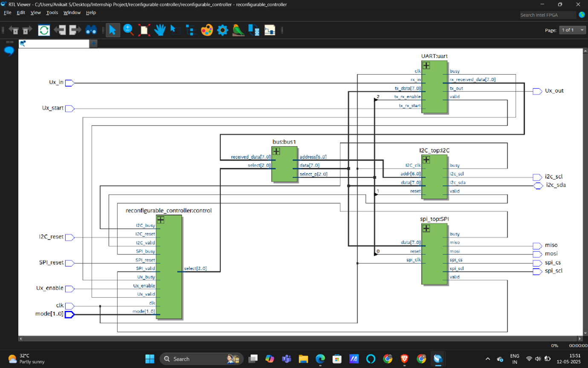The height and width of the screenshot is (368, 588).
Task: Click the Fit in Window icon
Action: 144,30
